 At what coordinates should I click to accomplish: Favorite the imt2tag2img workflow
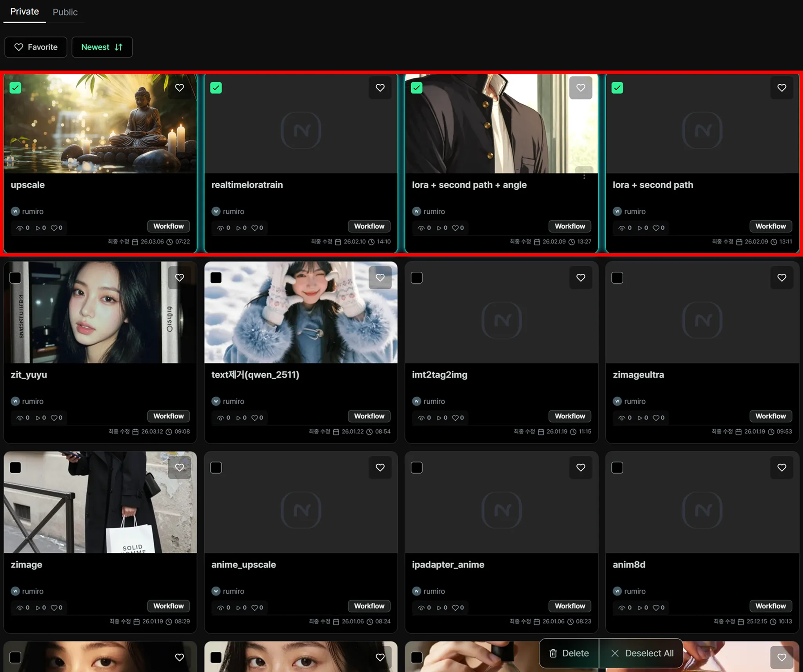[x=581, y=278]
